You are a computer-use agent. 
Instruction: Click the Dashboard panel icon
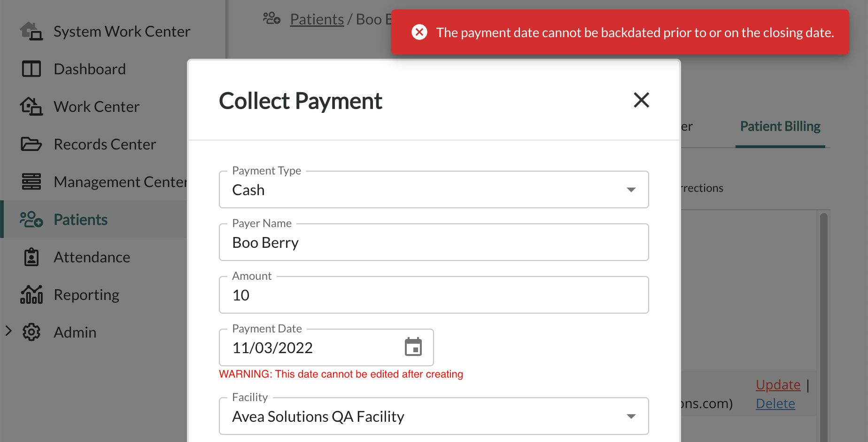click(31, 69)
